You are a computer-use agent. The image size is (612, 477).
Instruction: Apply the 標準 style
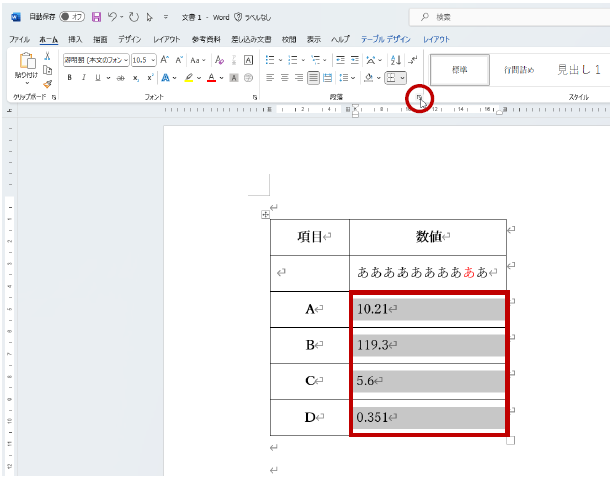click(460, 70)
